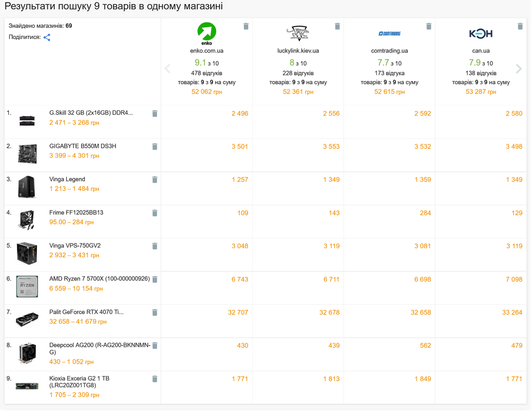532x411 pixels.
Task: Click comtrading total sum 52 615 грн
Action: (x=389, y=91)
